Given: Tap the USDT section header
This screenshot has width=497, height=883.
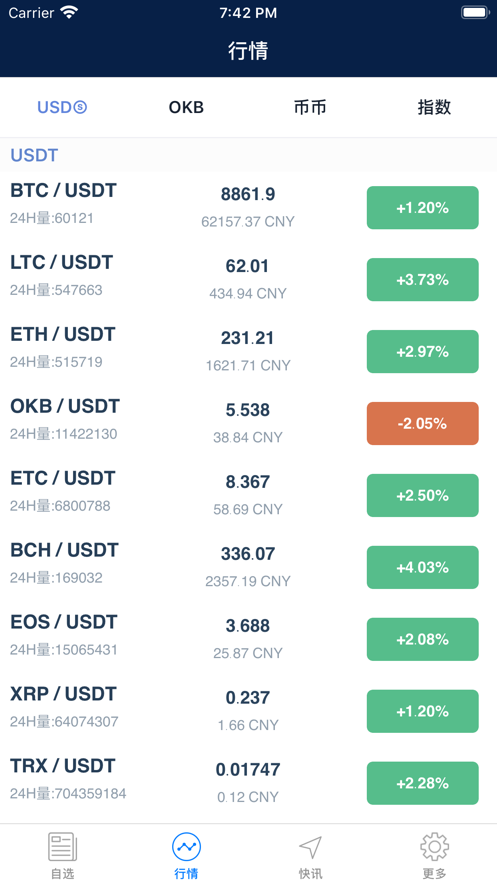Looking at the screenshot, I should [248, 155].
